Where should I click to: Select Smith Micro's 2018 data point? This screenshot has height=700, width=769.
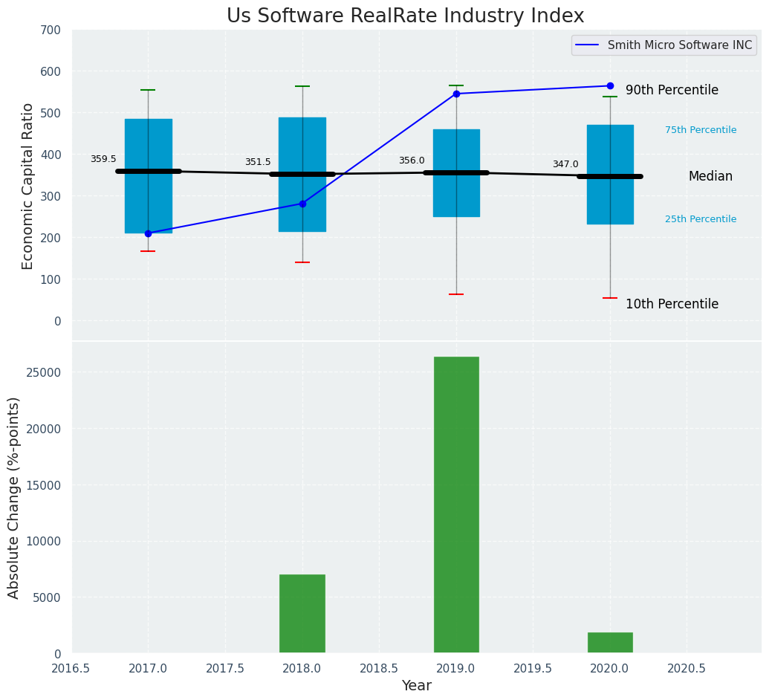302,204
